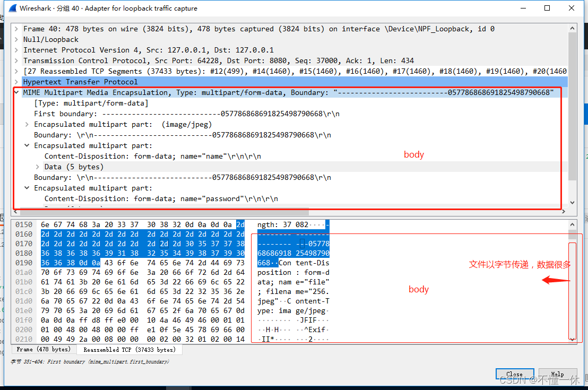The width and height of the screenshot is (588, 390).
Task: Maximize the Wireshark packet window
Action: [x=547, y=8]
